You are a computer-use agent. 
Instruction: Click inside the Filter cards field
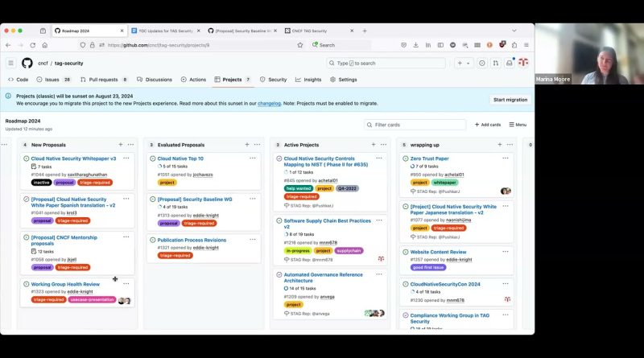pos(415,125)
